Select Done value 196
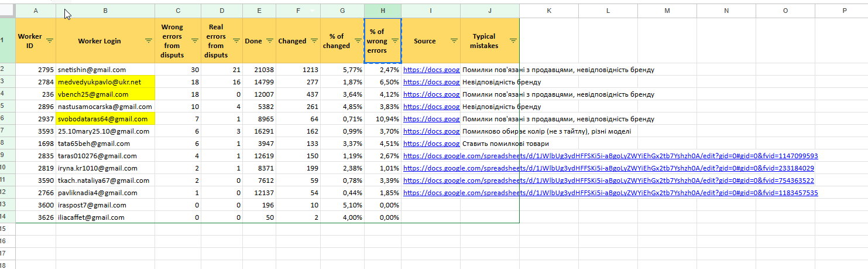Viewport: 868px width, 269px height. pos(259,205)
